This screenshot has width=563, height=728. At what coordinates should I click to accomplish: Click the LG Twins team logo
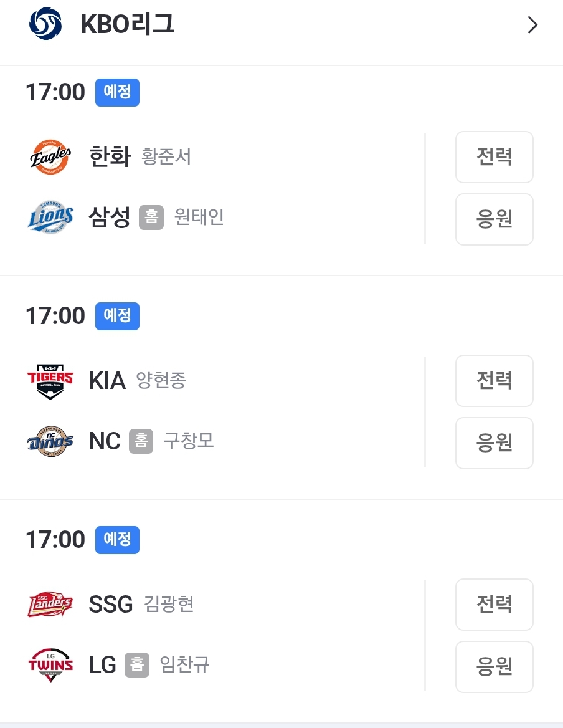click(x=50, y=665)
